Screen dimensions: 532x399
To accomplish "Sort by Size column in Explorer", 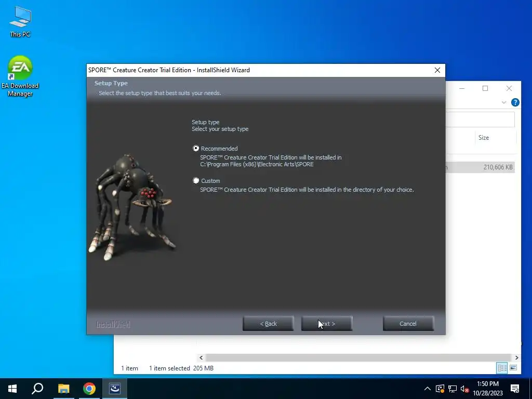I will click(484, 137).
